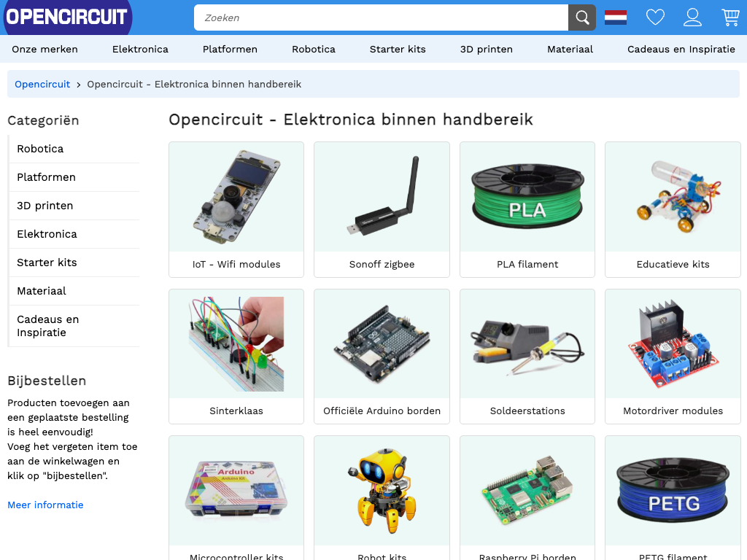Open the shopping cart icon

click(x=730, y=17)
